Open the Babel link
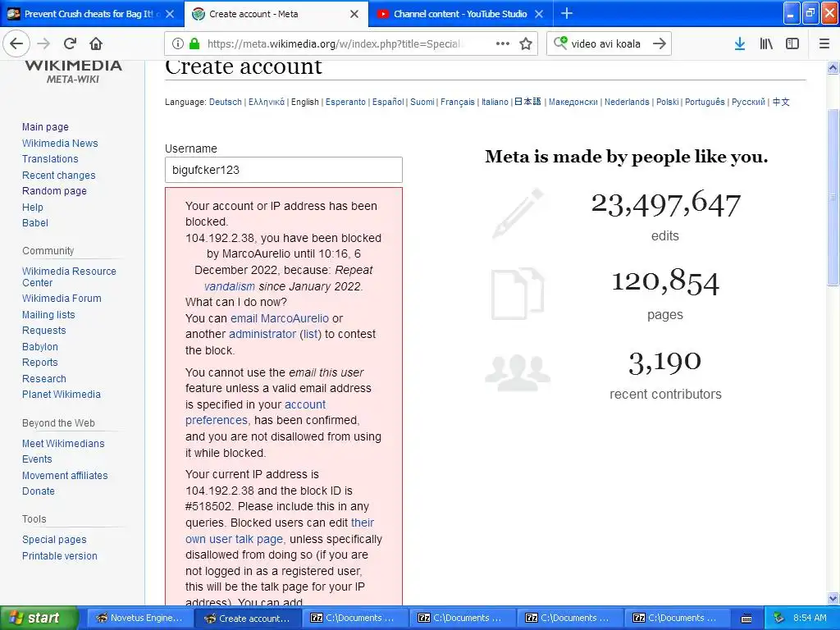840x630 pixels. click(x=35, y=223)
